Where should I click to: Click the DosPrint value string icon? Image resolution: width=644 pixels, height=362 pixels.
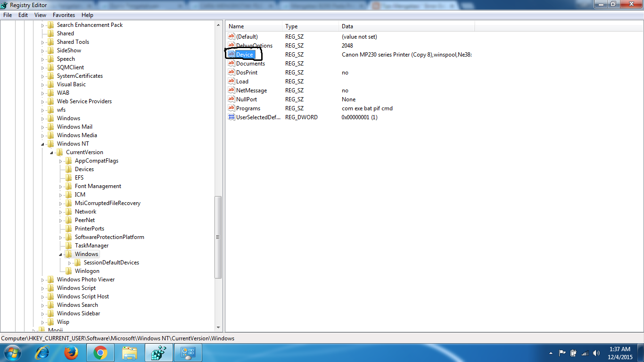[x=231, y=72]
